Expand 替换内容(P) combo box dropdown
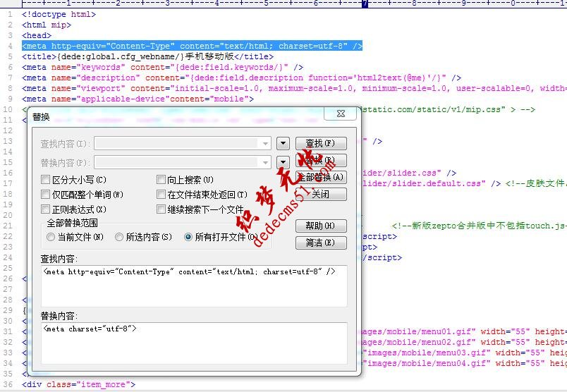 click(265, 163)
